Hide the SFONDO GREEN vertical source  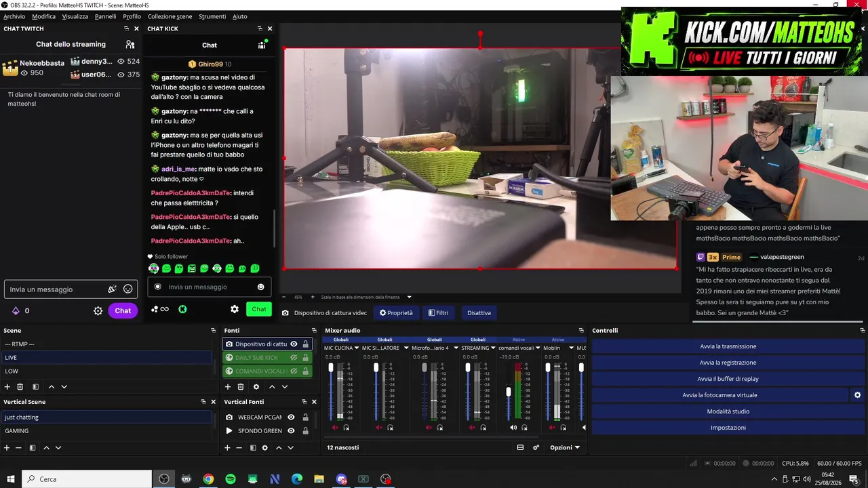(291, 431)
